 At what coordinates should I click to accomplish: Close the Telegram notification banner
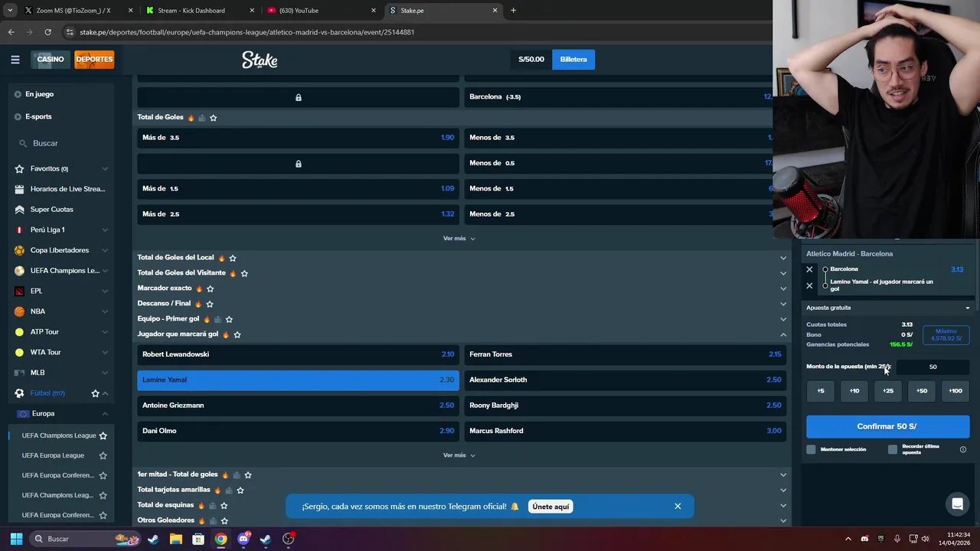click(x=678, y=506)
